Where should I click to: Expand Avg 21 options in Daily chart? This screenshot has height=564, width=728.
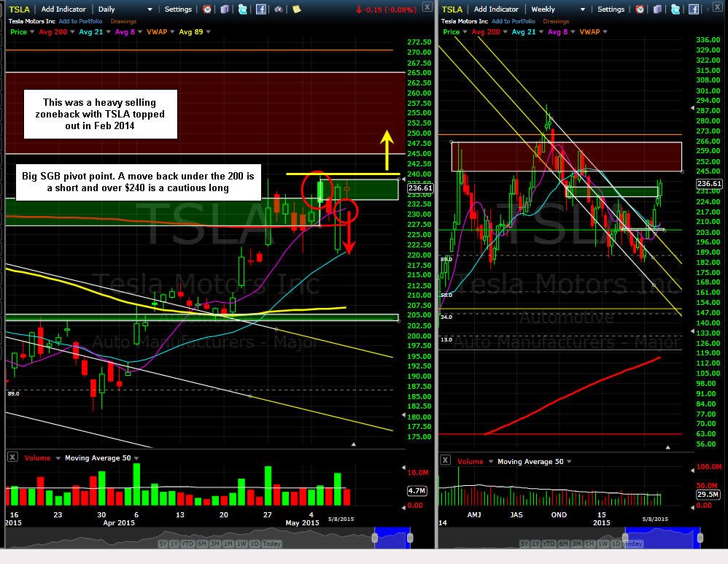[108, 32]
